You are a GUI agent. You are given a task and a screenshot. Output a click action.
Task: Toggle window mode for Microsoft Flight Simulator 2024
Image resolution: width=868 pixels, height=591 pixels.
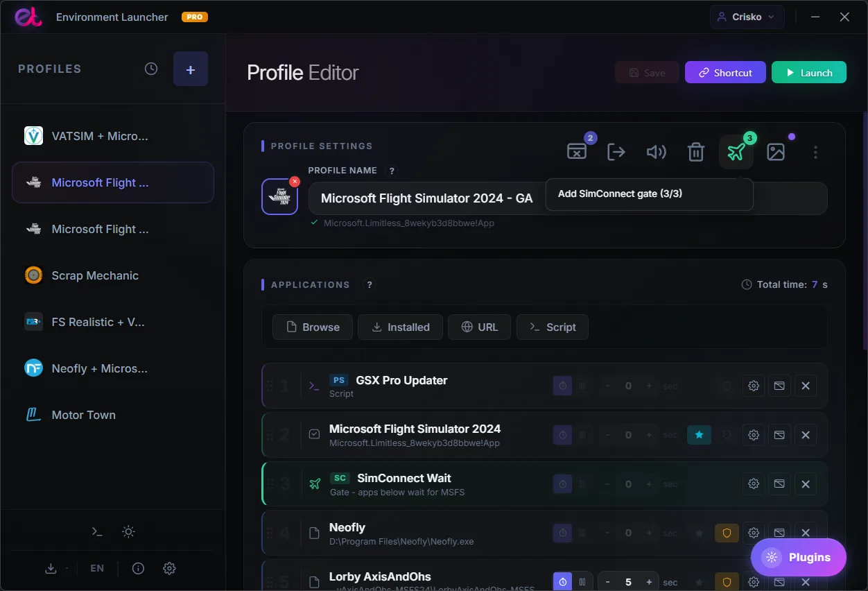tap(779, 435)
